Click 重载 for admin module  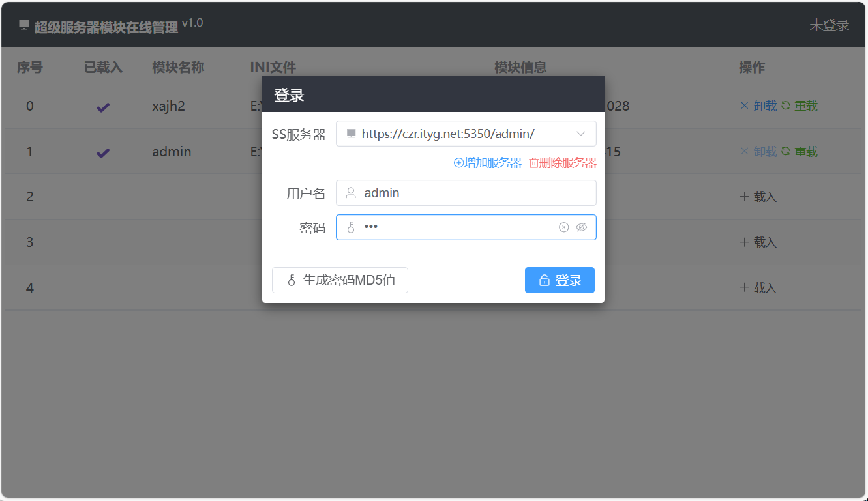pos(800,151)
